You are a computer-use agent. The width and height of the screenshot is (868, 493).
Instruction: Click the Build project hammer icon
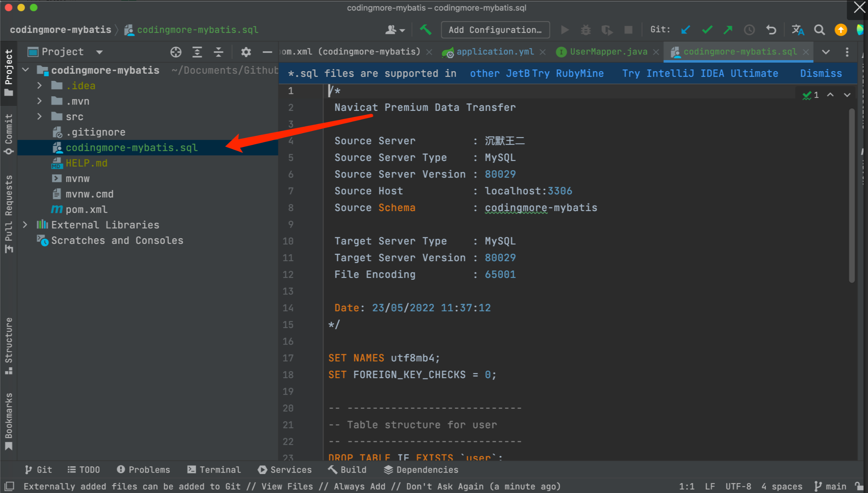[x=425, y=30]
